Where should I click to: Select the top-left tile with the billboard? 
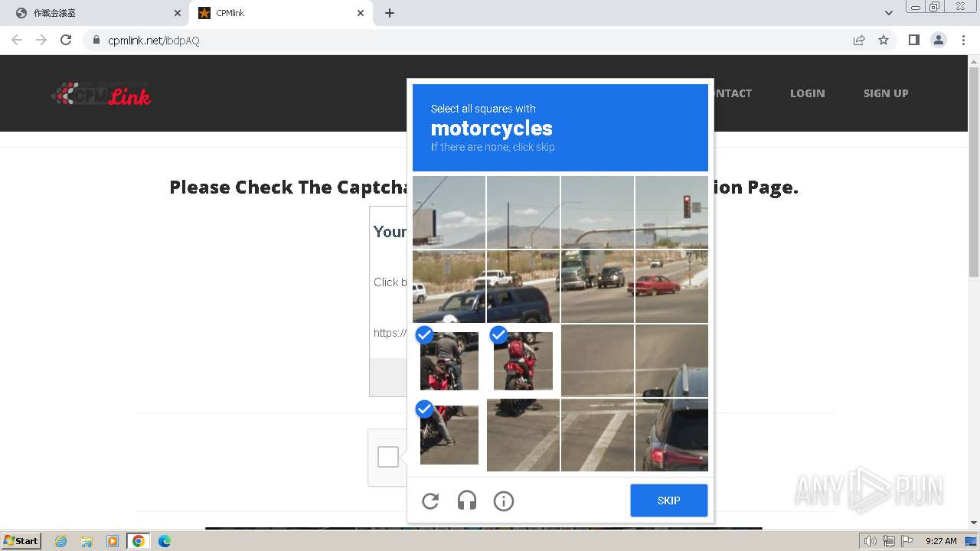point(449,212)
